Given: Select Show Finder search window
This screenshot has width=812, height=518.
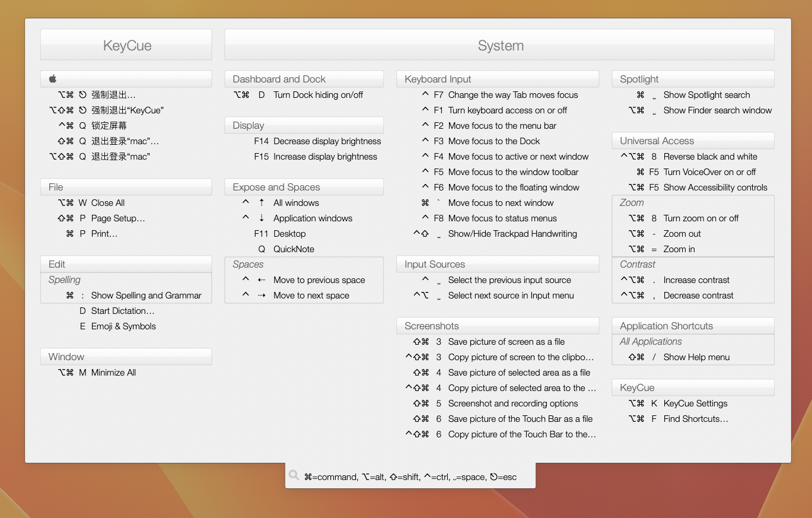Looking at the screenshot, I should [693, 110].
